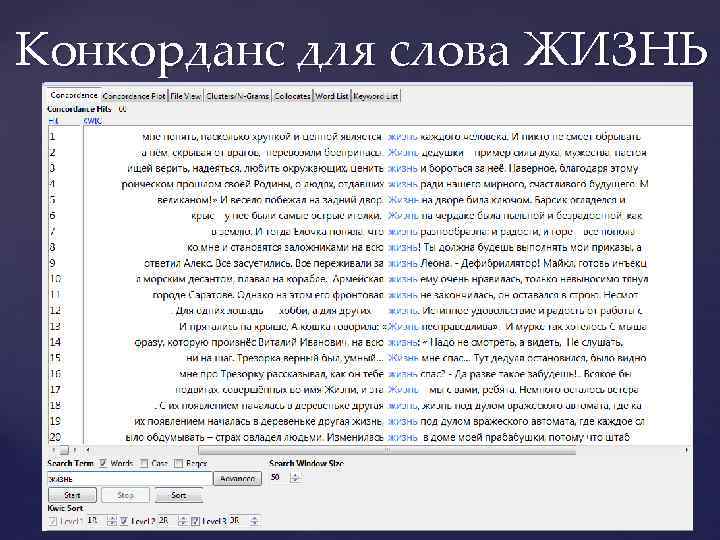This screenshot has height=540, width=720.
Task: Click the Level 1 spinner arrows
Action: (x=112, y=521)
